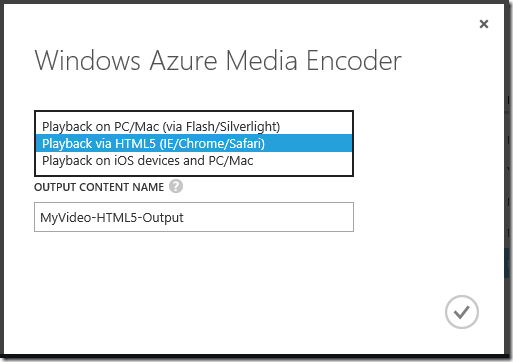The image size is (513, 362).
Task: Click the Windows Azure Media Encoder title
Action: pos(218,61)
